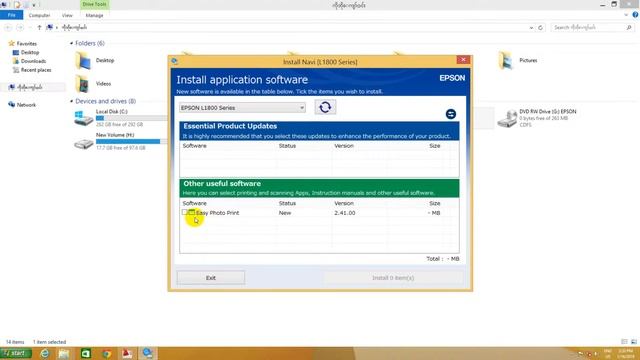Switch to the Computer ribbon tab
640x360 pixels.
[x=39, y=16]
